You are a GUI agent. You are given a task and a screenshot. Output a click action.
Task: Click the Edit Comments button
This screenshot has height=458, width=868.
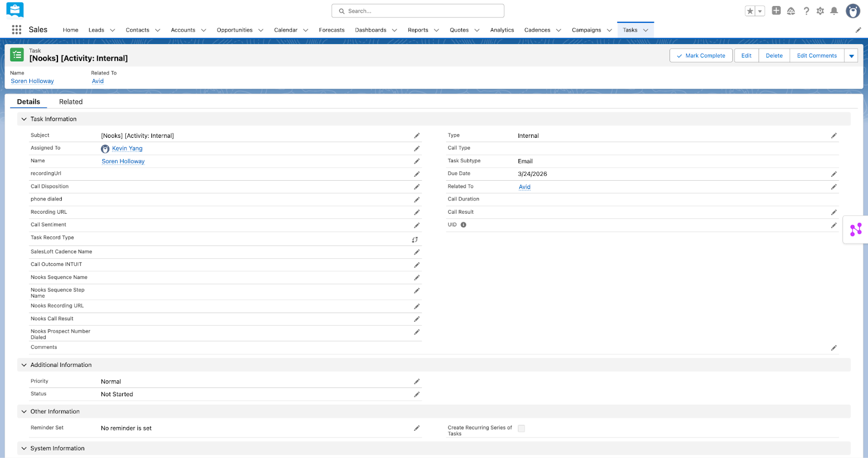817,56
